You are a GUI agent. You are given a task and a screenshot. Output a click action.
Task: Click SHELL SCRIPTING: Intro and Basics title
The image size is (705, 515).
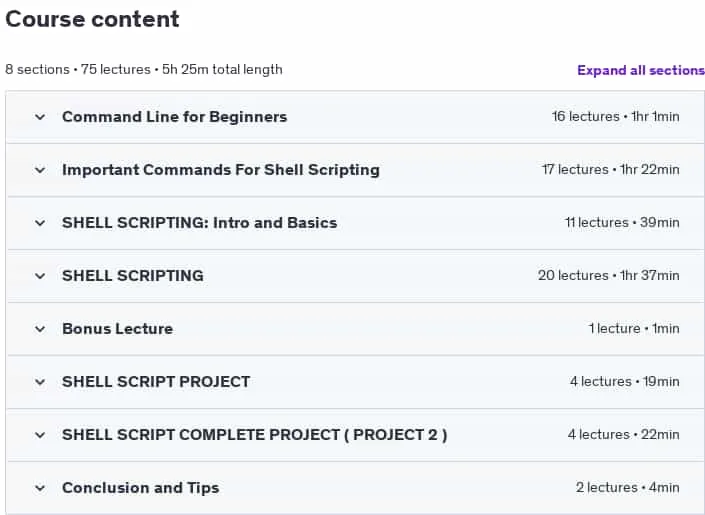[200, 223]
